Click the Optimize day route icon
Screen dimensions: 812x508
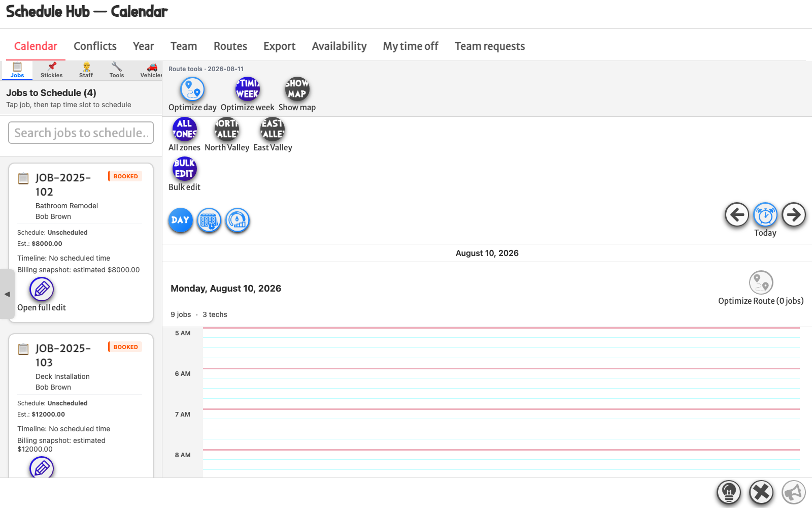pos(192,89)
